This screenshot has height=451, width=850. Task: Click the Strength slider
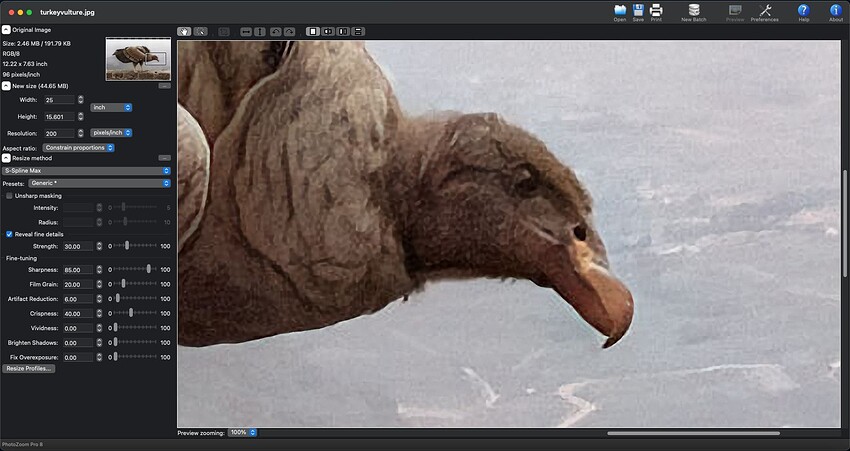tap(136, 246)
